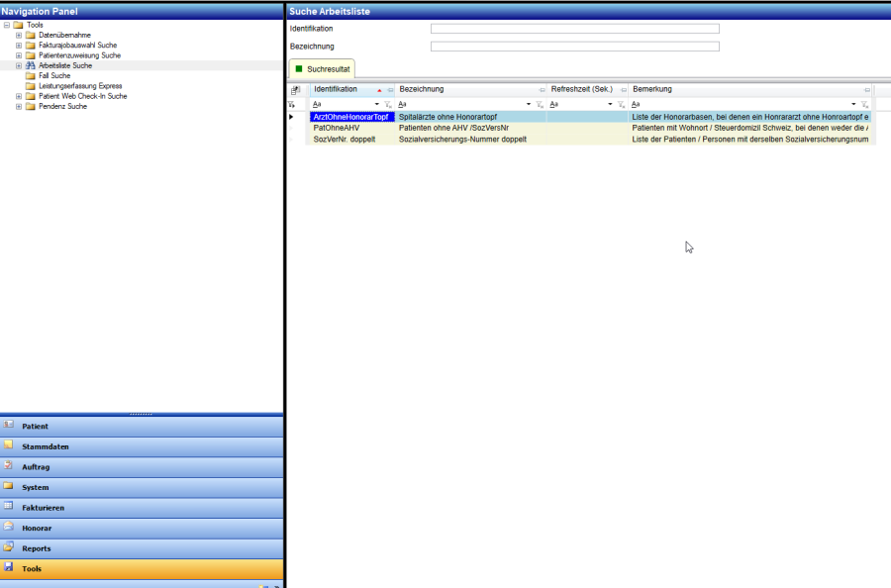
Task: Open the Tools navigation section
Action: coord(142,568)
